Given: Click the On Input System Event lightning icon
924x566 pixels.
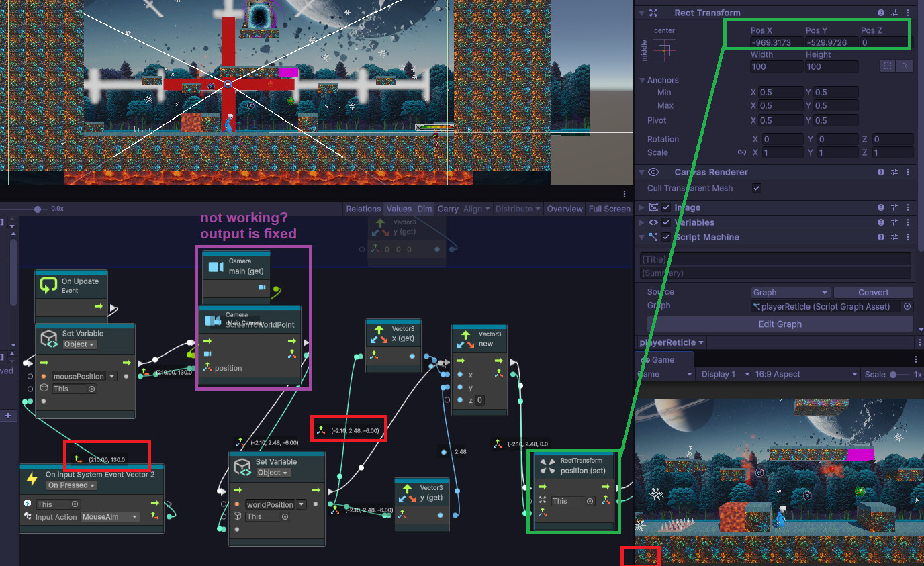Looking at the screenshot, I should [32, 479].
